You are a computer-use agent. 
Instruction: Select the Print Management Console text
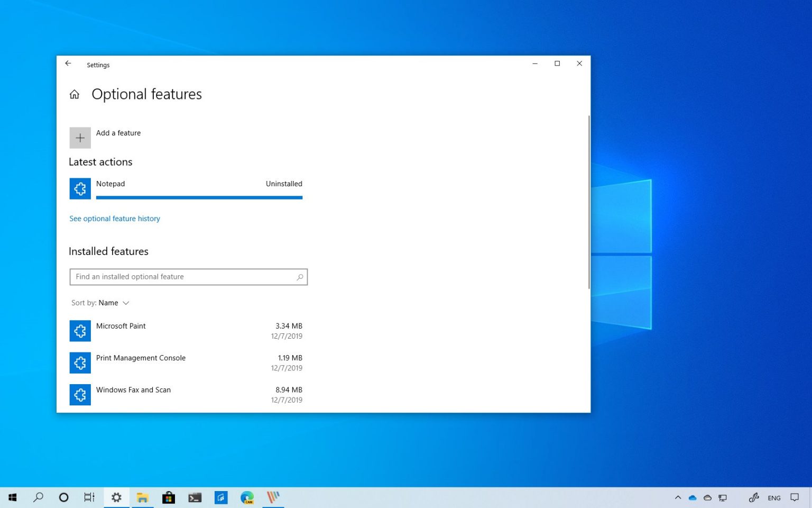tap(141, 358)
